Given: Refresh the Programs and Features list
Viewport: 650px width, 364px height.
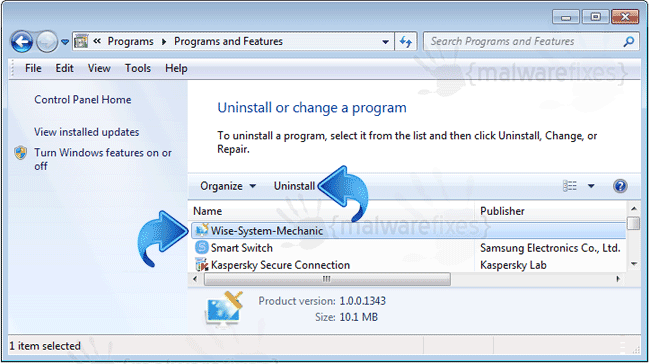Looking at the screenshot, I should pos(405,41).
